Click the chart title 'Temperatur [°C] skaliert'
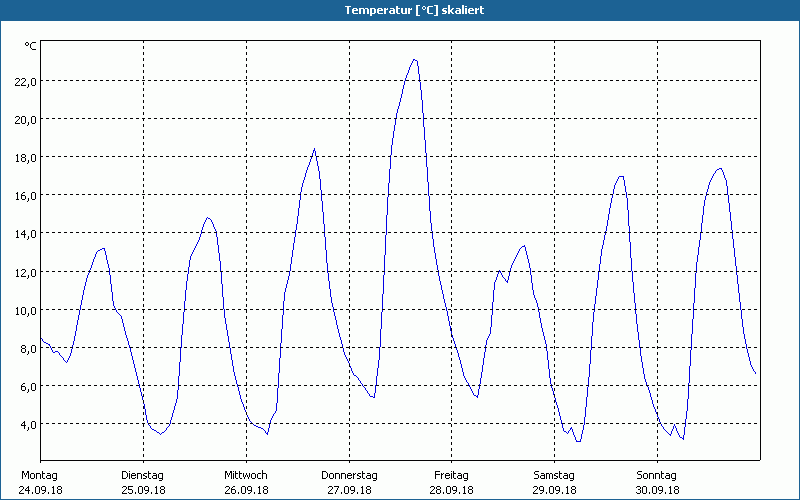800x500 pixels. click(414, 10)
